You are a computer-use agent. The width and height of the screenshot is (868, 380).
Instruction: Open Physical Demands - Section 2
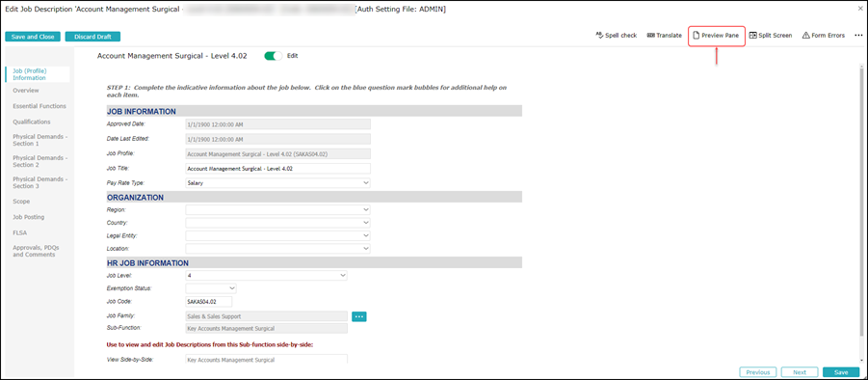(39, 161)
